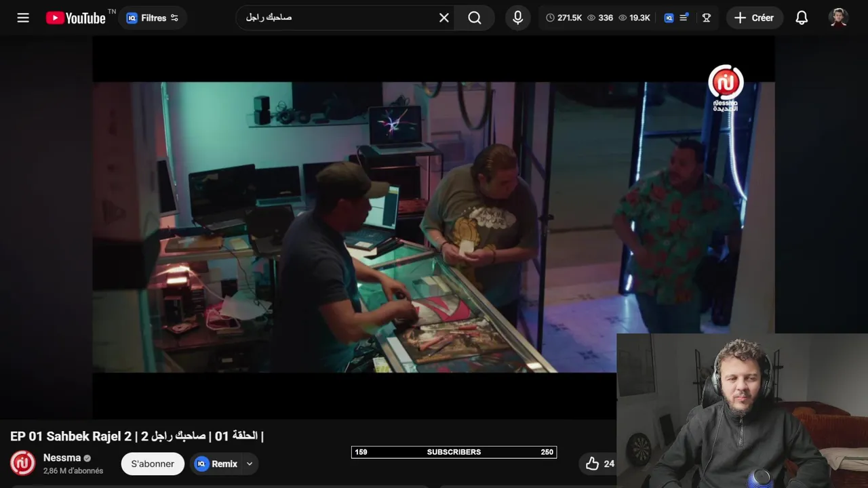Open the Filtres panel
The height and width of the screenshot is (488, 868).
(x=153, y=18)
